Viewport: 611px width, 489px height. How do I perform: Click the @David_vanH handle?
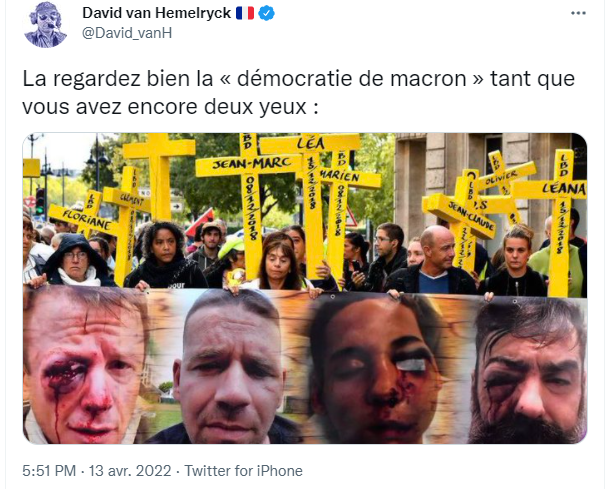[x=127, y=33]
